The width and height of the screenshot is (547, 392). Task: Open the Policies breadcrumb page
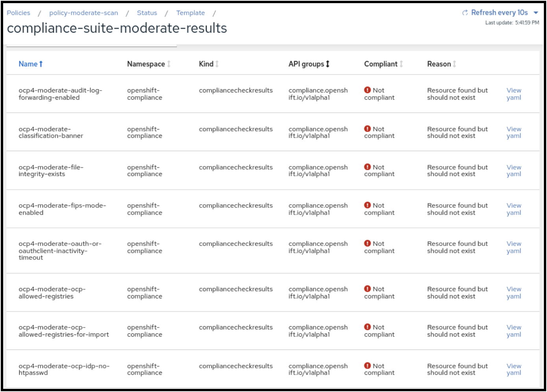[x=18, y=13]
